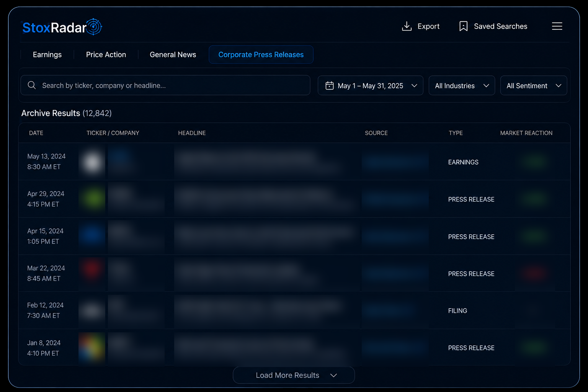The width and height of the screenshot is (588, 392).
Task: Click the Archive Results heading
Action: point(66,113)
